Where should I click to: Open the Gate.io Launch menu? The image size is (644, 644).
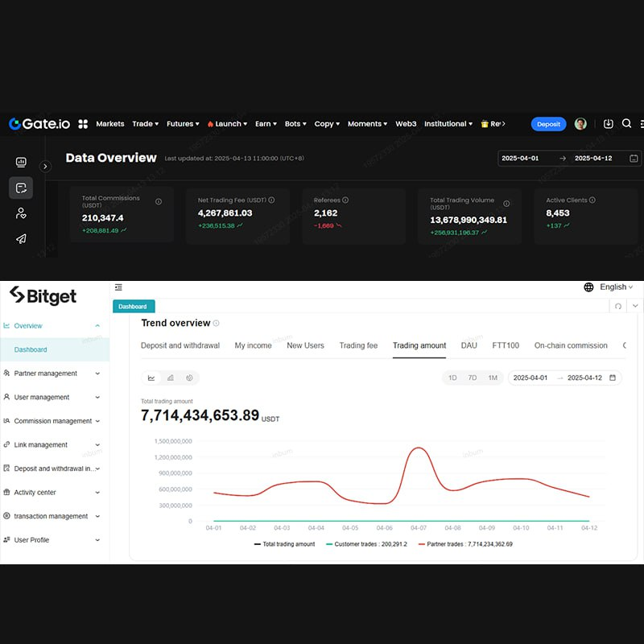[227, 124]
